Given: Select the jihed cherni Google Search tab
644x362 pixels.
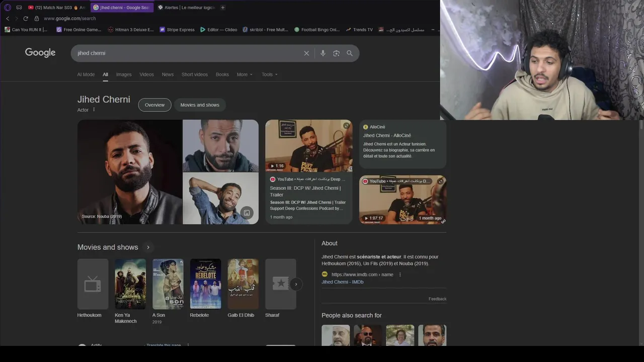Looking at the screenshot, I should 122,8.
